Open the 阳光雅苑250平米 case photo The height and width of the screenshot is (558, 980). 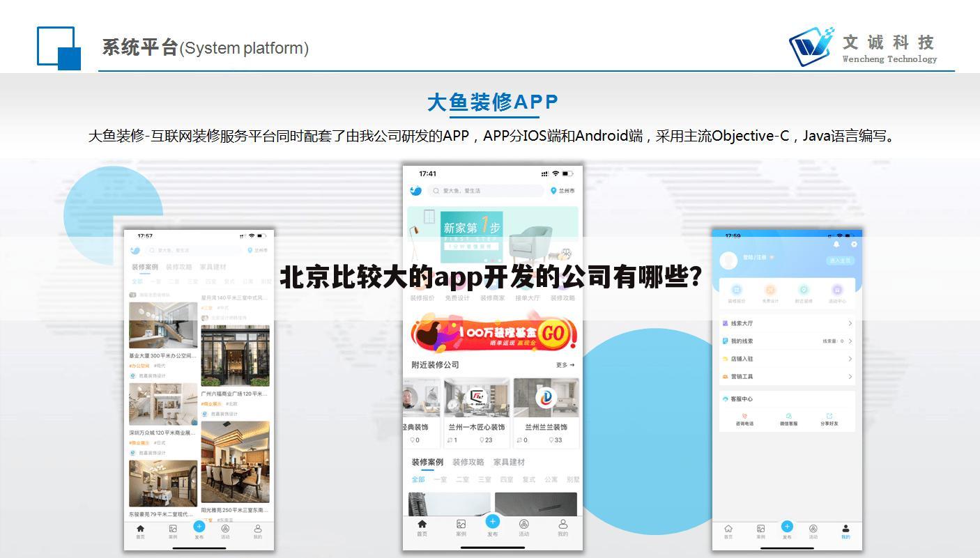point(235,462)
